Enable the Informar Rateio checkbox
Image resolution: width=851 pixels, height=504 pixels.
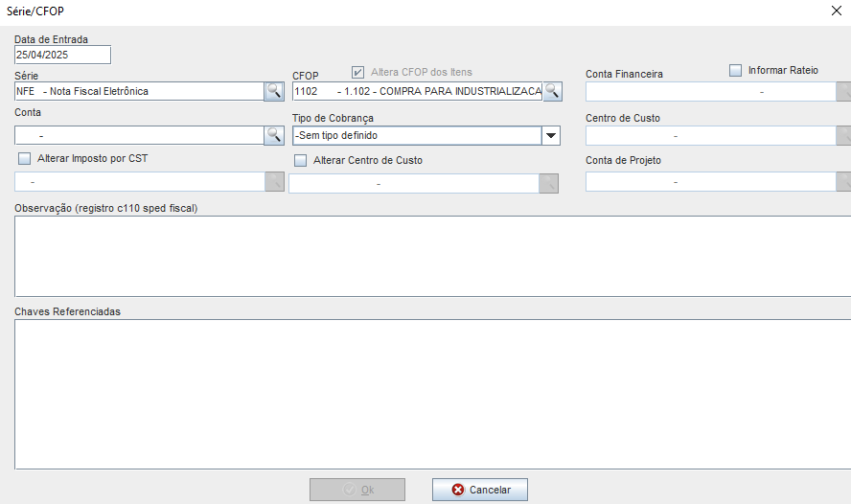coord(736,70)
